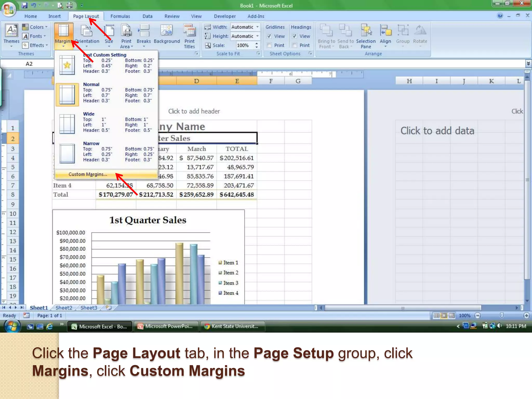Select the Normal margins preset

point(106,94)
